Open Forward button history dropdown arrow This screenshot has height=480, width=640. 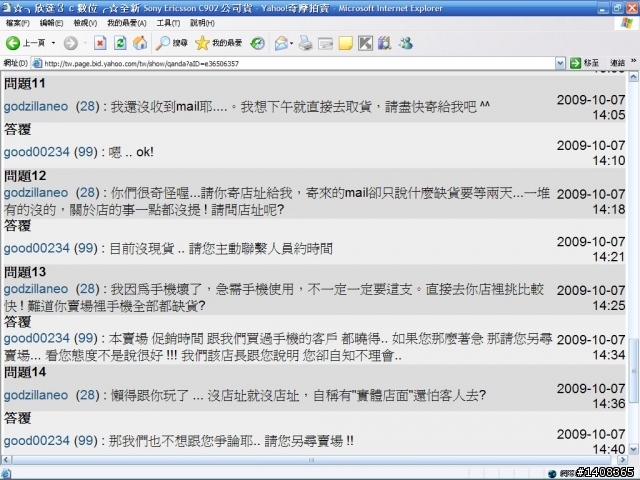coord(85,43)
